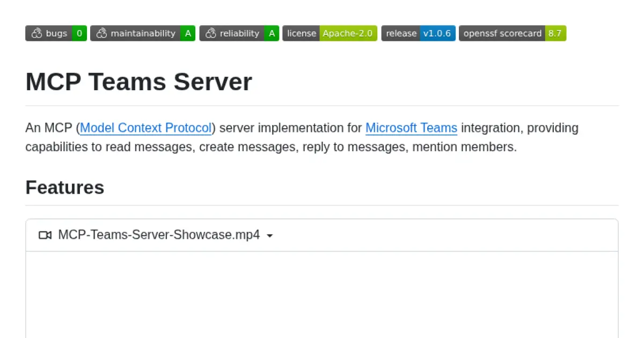Open the Apache-2.0 license badge

click(348, 33)
